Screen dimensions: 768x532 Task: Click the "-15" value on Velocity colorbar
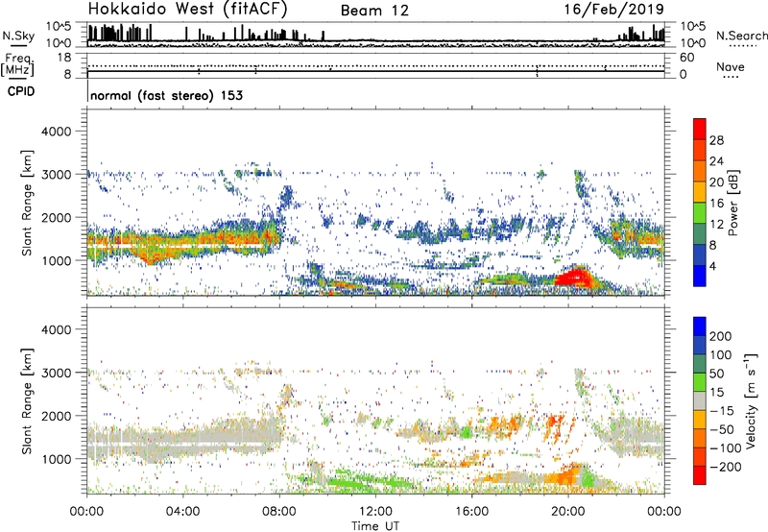[722, 411]
